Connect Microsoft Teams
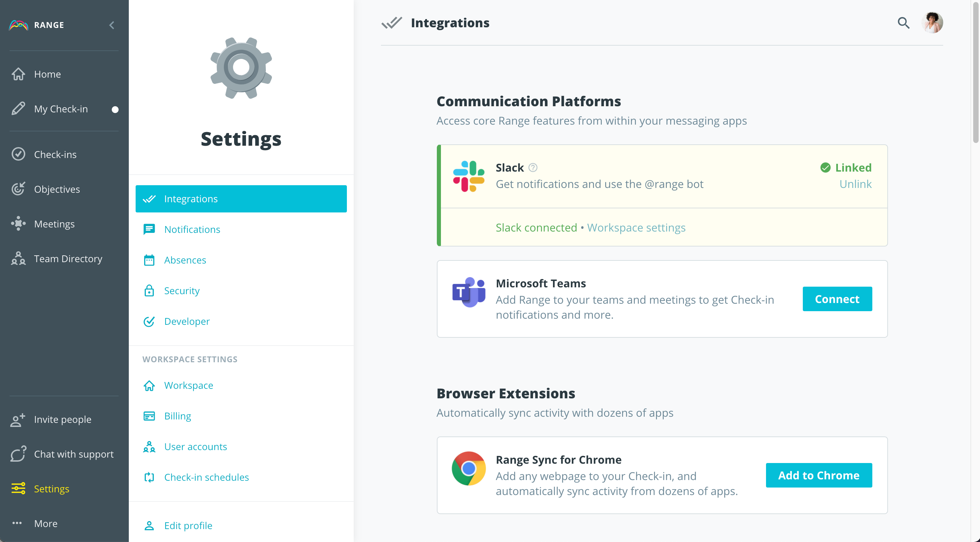 [837, 299]
